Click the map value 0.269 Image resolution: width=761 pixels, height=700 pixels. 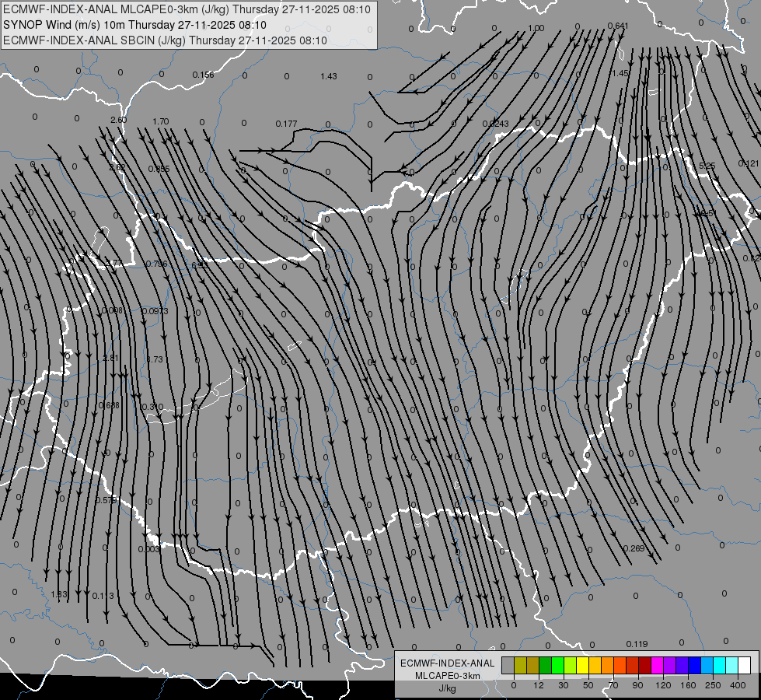pos(634,548)
